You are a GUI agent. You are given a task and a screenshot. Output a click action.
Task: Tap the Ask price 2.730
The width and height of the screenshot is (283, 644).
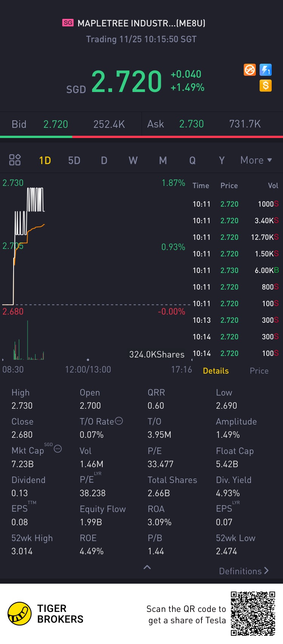point(192,124)
